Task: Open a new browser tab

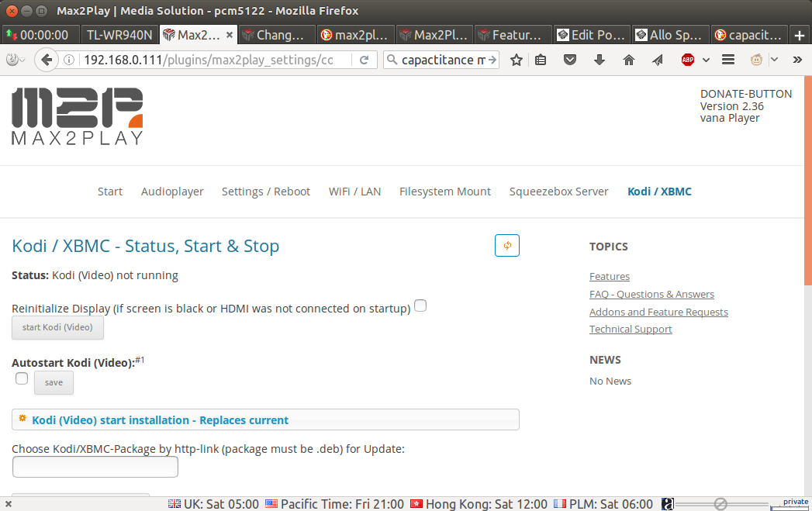Action: tap(800, 35)
